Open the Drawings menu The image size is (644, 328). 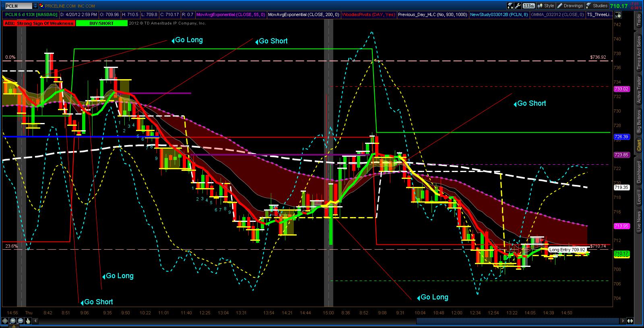click(x=570, y=6)
